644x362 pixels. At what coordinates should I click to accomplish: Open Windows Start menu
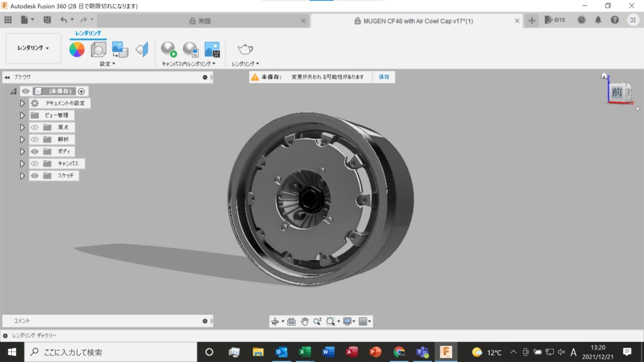coord(12,352)
